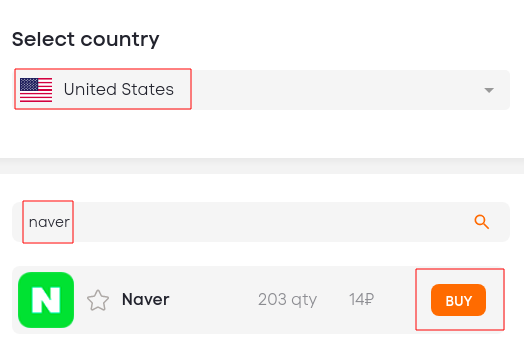The width and height of the screenshot is (524, 360).
Task: Click the 203 qty availability label
Action: (287, 300)
